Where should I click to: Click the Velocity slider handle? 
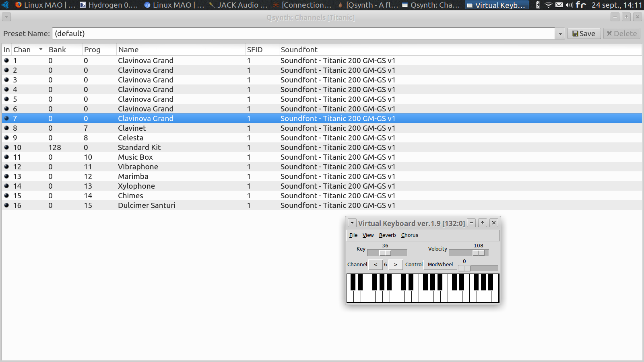[x=479, y=253]
